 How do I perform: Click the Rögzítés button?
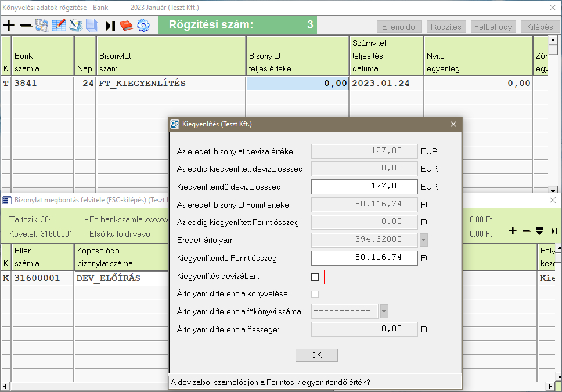click(446, 27)
